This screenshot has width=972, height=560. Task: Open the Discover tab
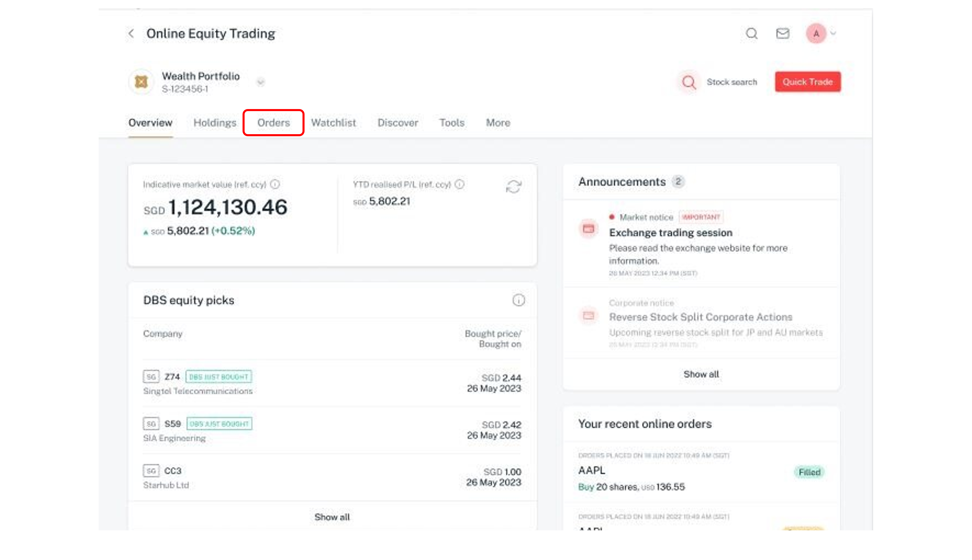[398, 123]
